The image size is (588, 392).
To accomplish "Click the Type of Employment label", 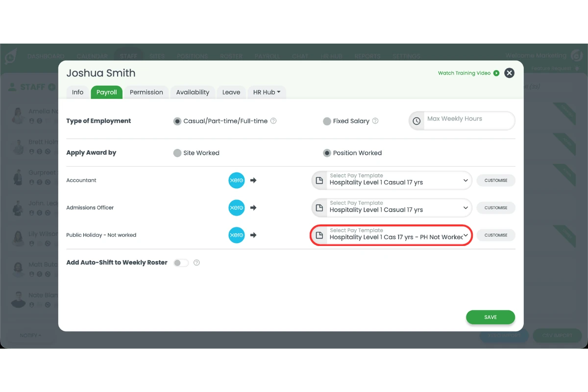I will 98,121.
